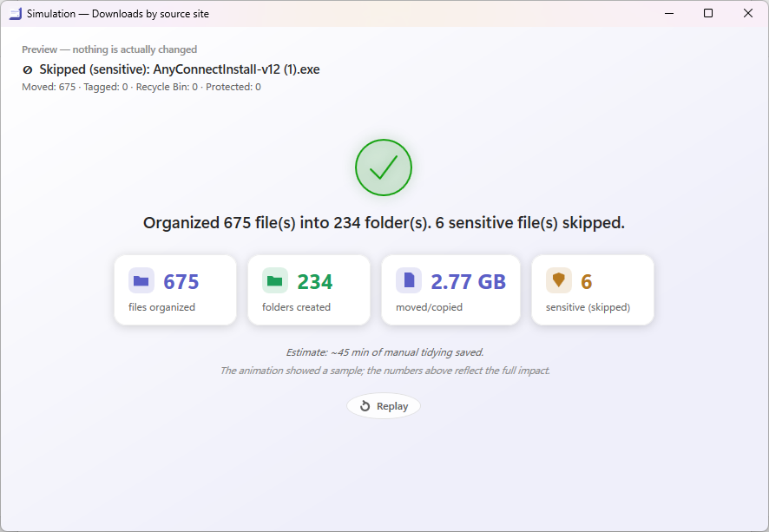Click the window title 'Simulation — Downloads by source site'
769x532 pixels.
[x=118, y=14]
